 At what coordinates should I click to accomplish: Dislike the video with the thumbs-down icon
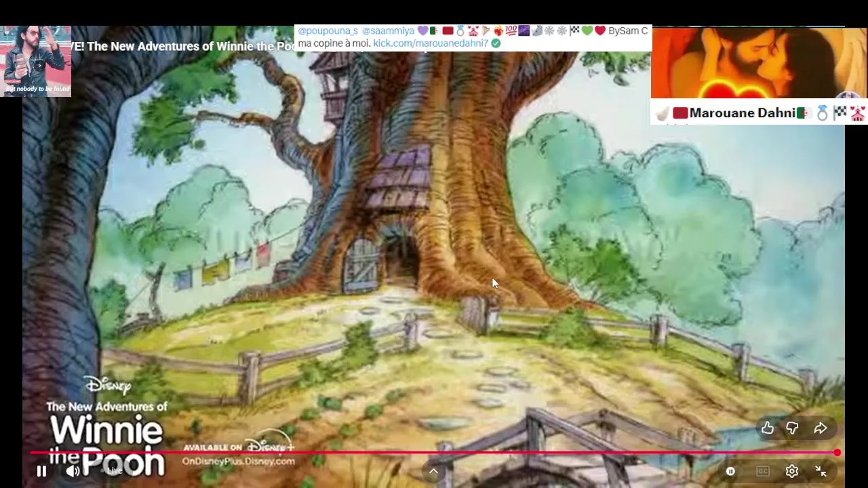point(792,428)
